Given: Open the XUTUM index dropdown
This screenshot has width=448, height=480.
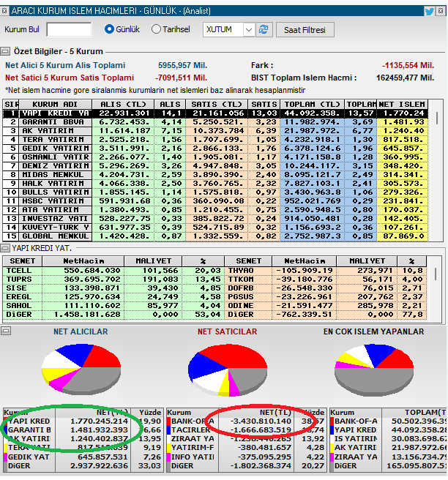Looking at the screenshot, I should click(249, 30).
